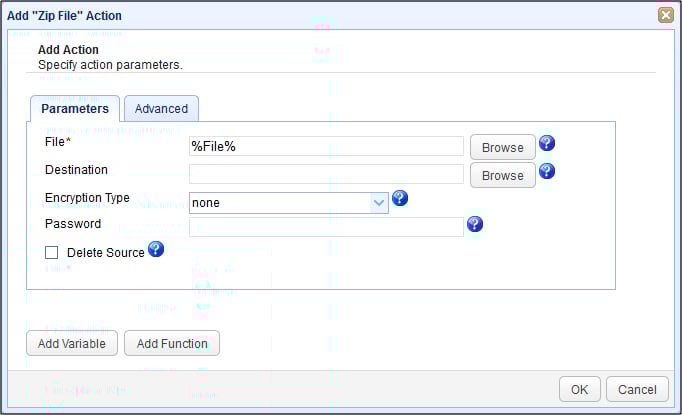The height and width of the screenshot is (415, 682).
Task: Enable the Delete Source checkbox
Action: pos(52,253)
